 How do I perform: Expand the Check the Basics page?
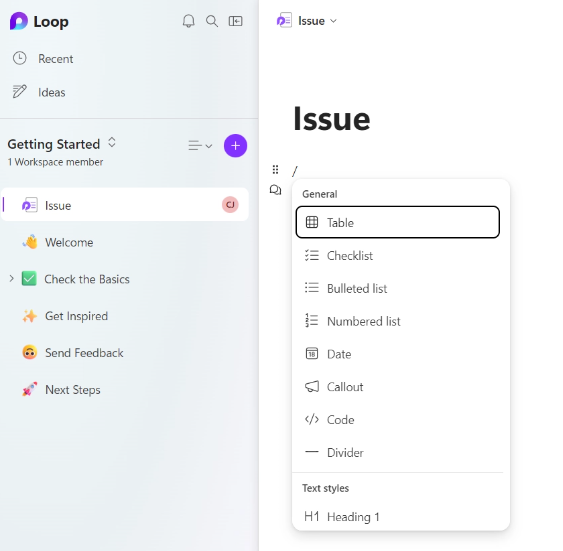[x=11, y=279]
